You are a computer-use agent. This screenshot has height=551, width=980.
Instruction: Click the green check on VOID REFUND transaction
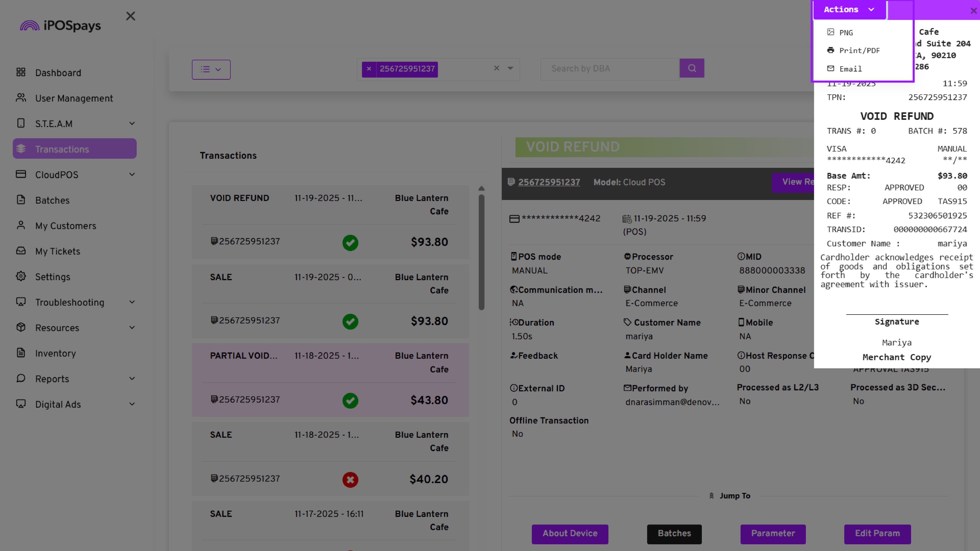pos(350,242)
